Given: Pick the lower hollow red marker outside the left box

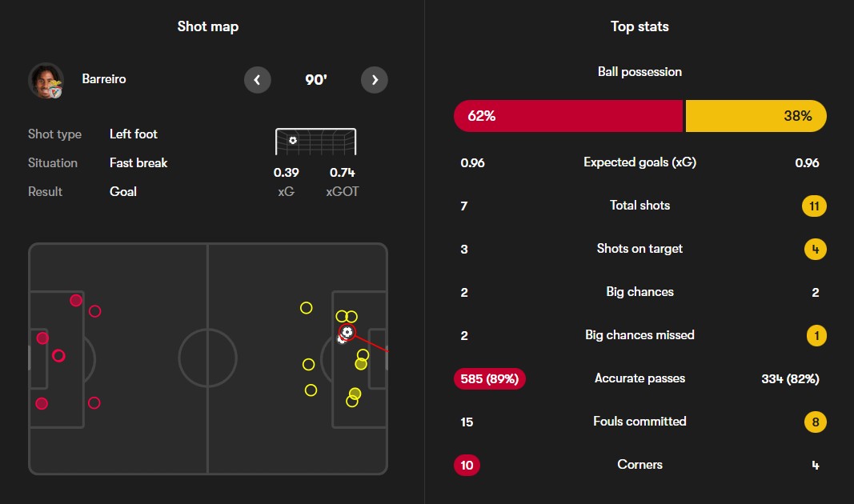Looking at the screenshot, I should coord(94,403).
